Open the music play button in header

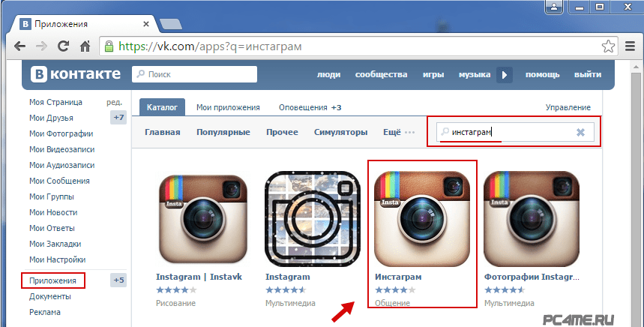(x=505, y=75)
